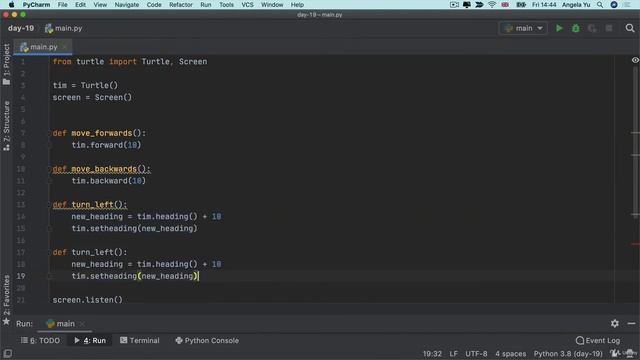Open the Code menu

pyautogui.click(x=154, y=5)
